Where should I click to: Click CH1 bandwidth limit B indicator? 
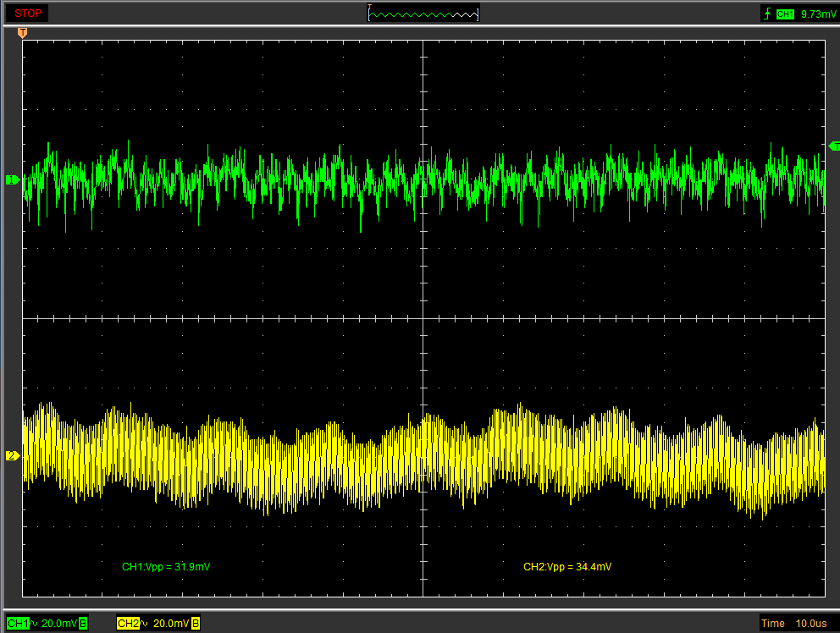coord(83,624)
